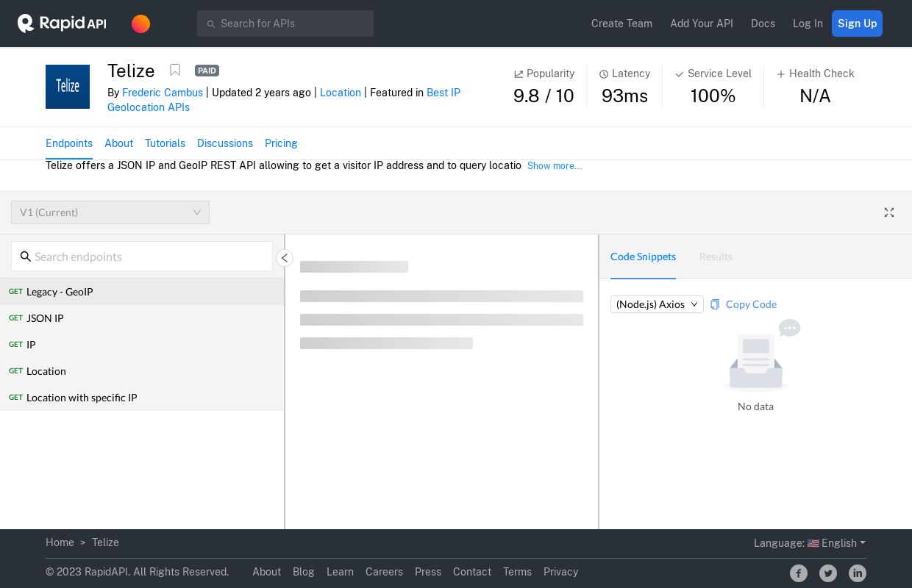Click Add Your API link
Image resolution: width=912 pixels, height=588 pixels.
(x=702, y=24)
